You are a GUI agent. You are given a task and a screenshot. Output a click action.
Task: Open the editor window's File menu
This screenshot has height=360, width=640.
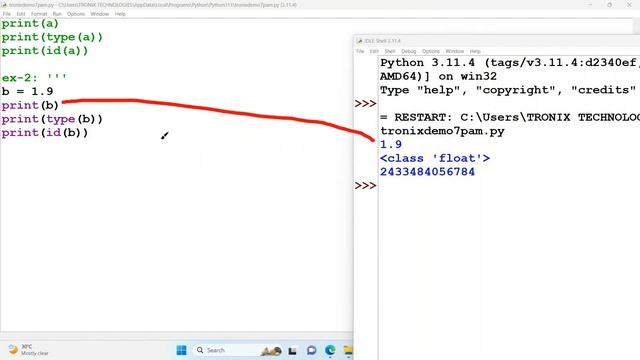(7, 14)
